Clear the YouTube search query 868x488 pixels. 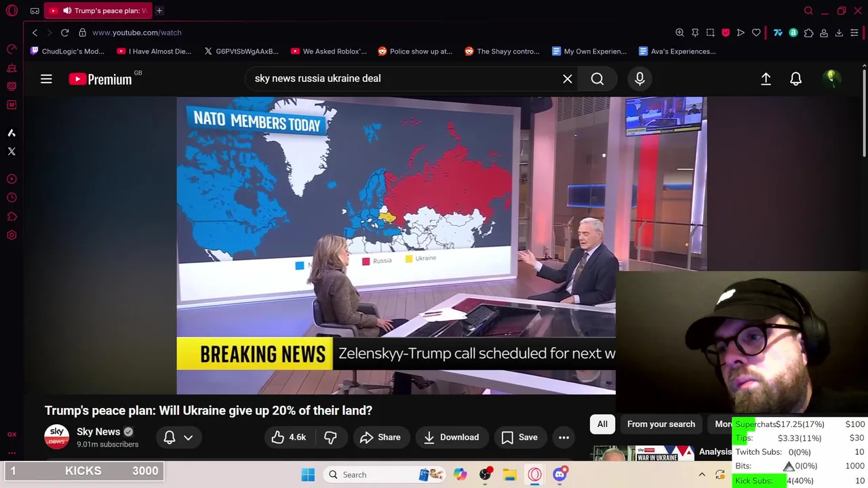coord(568,79)
